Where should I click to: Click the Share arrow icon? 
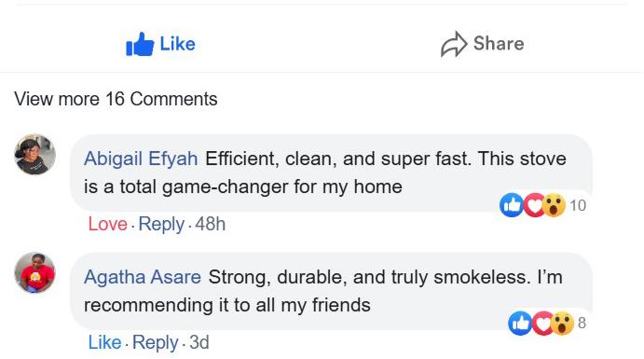pos(454,44)
